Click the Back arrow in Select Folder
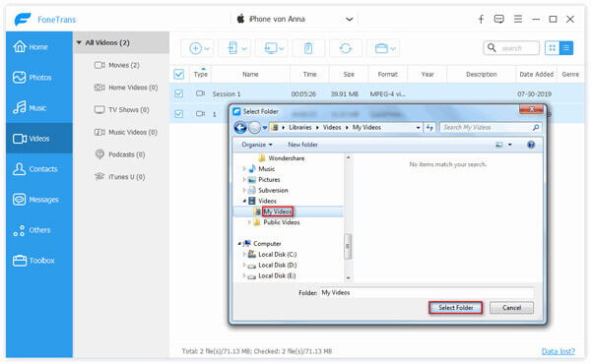Viewport: 591px width, 364px height. click(240, 128)
